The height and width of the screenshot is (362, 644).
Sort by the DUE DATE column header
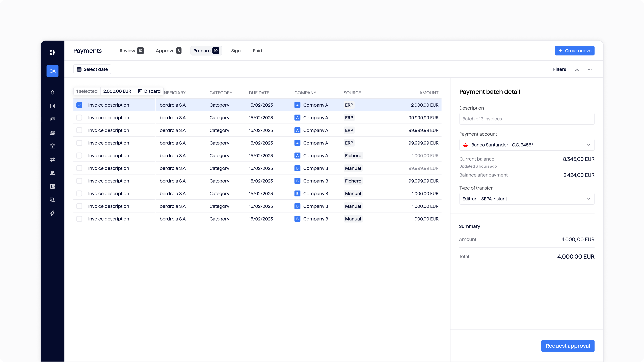tap(259, 93)
